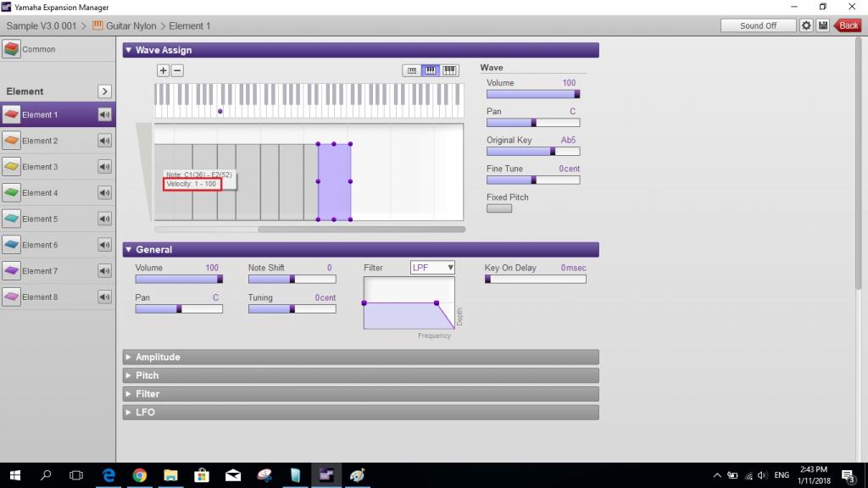This screenshot has width=868, height=488.
Task: Open Windows Start menu
Action: click(x=15, y=475)
